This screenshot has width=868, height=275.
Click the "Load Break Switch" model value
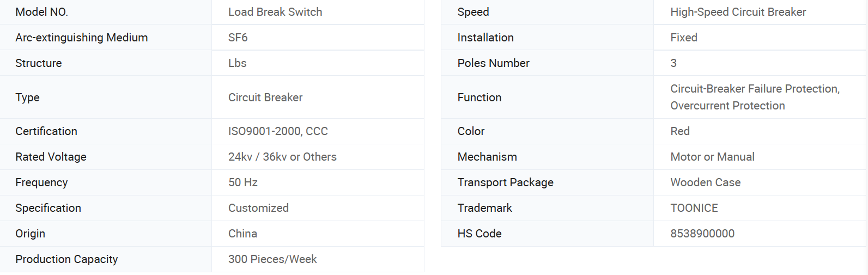pyautogui.click(x=275, y=12)
